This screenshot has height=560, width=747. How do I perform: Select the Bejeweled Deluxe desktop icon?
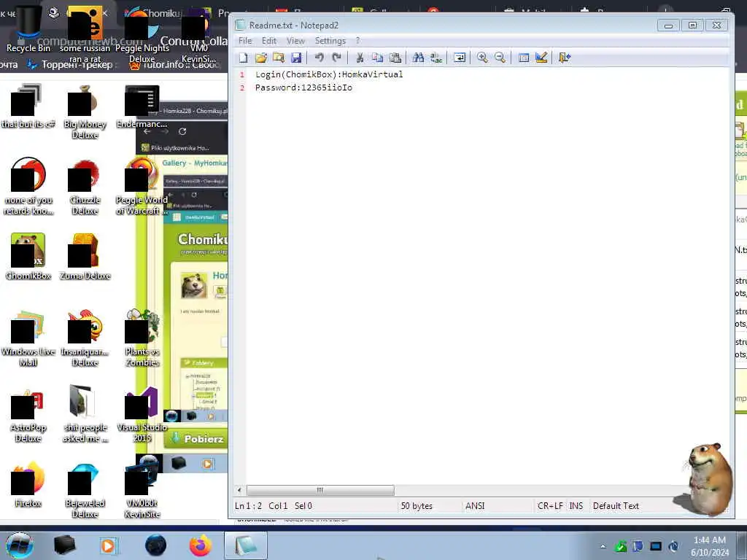click(85, 491)
